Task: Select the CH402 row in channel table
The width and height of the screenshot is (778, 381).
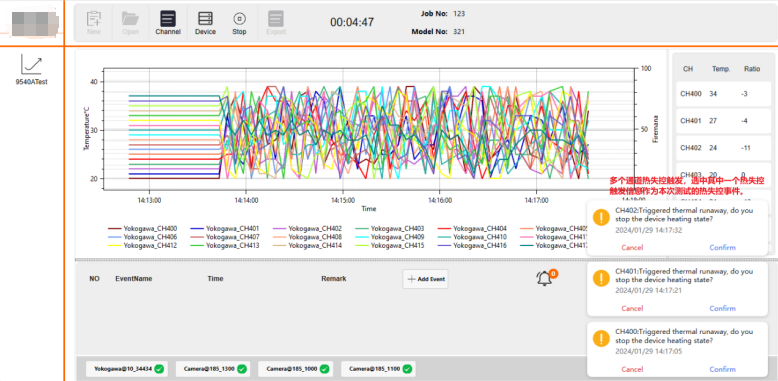Action: tap(723, 148)
